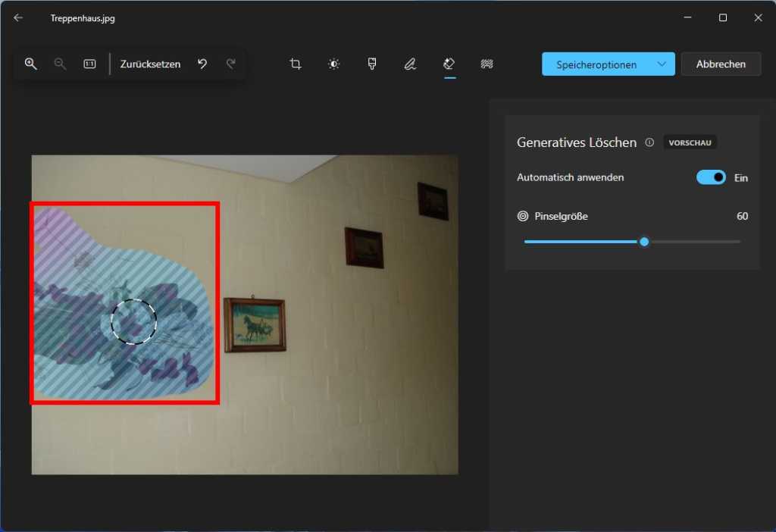The height and width of the screenshot is (532, 776).
Task: Open the Anpassung (adjustment) tool
Action: click(x=333, y=64)
